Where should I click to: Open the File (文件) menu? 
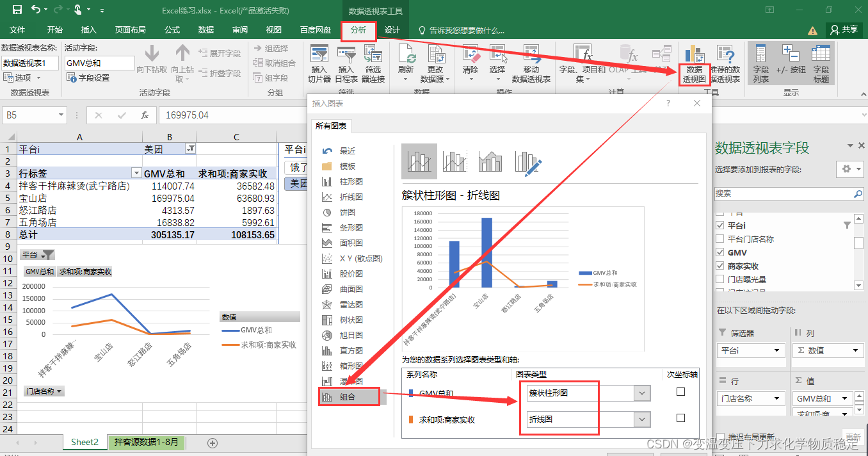pos(17,30)
